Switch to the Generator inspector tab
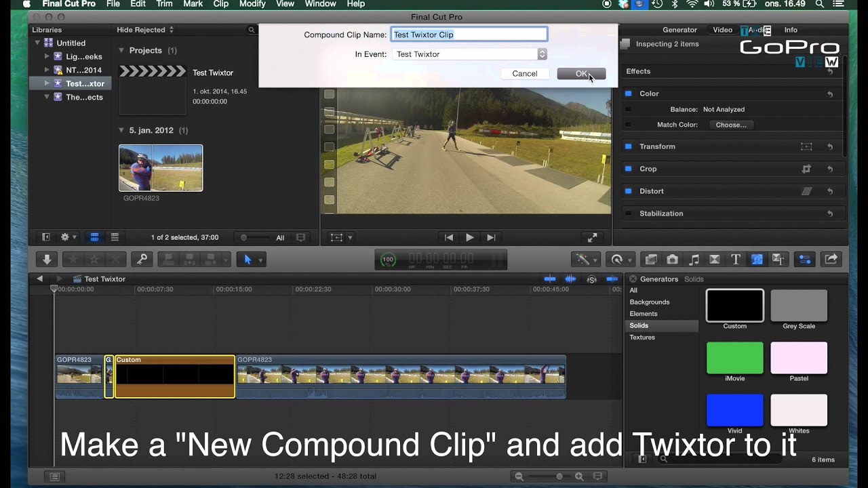 679,30
